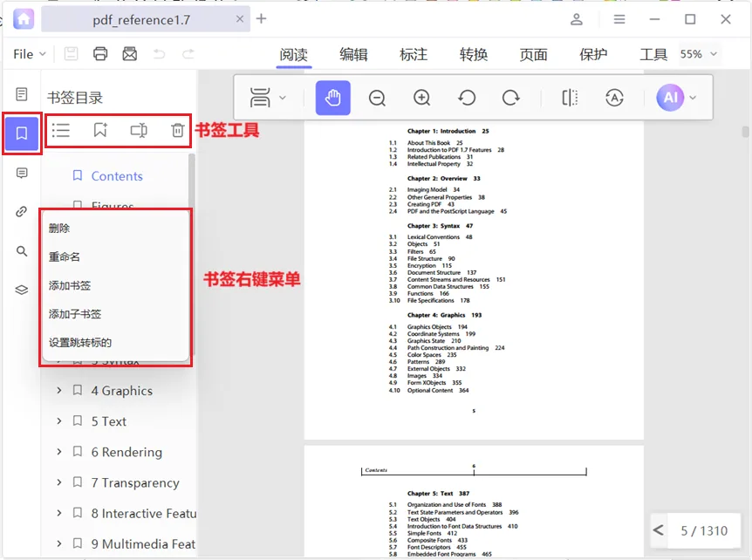Close the pdf_reference1.7 tab
Screen dimensions: 752x560
click(240, 19)
